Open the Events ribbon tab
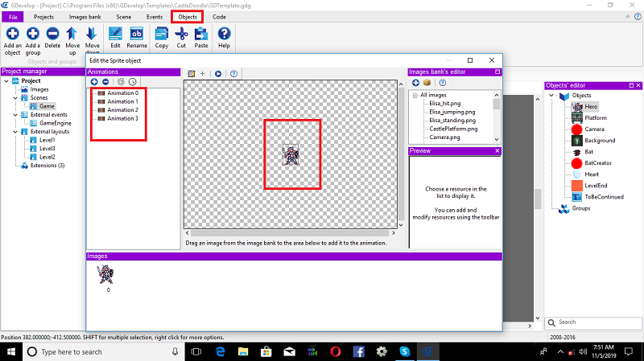This screenshot has width=644, height=361. (x=155, y=17)
